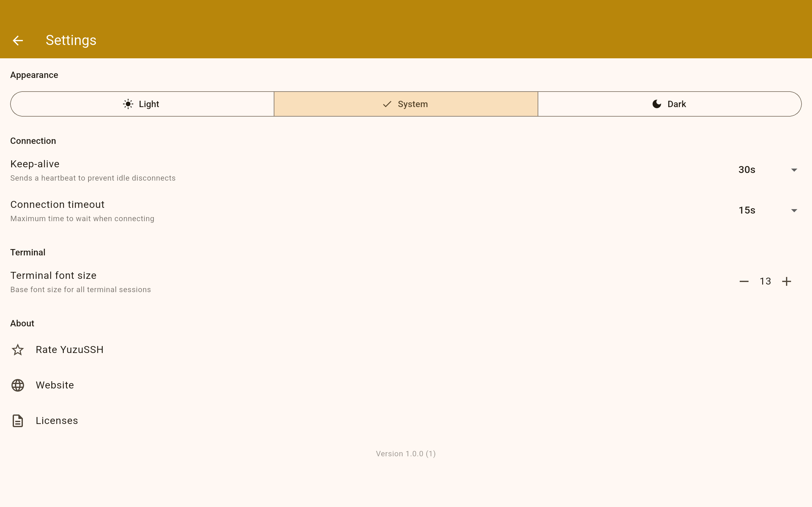812x507 pixels.
Task: Increase terminal font size with plus
Action: coord(787,281)
